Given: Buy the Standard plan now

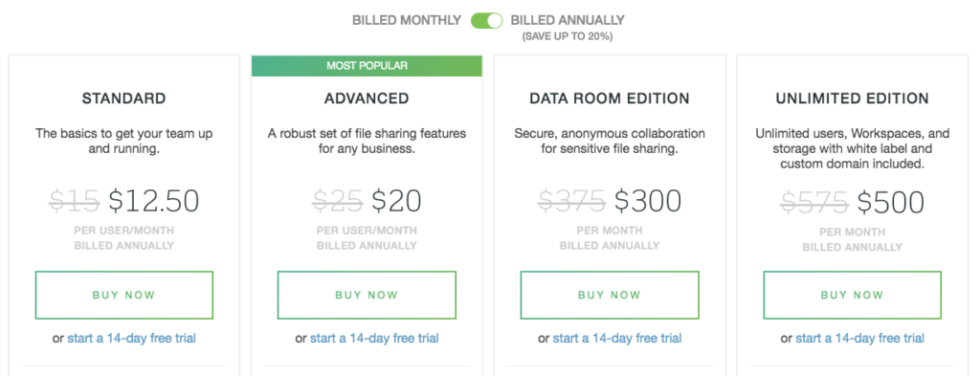Looking at the screenshot, I should 123,296.
